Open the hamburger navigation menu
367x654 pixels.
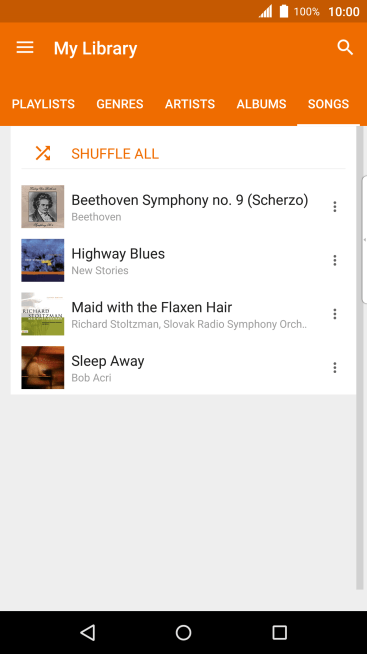25,48
